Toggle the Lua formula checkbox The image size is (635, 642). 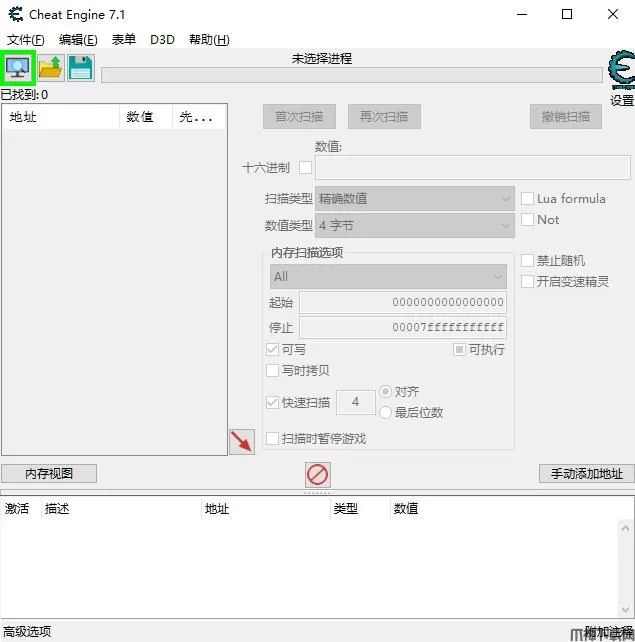click(x=527, y=199)
